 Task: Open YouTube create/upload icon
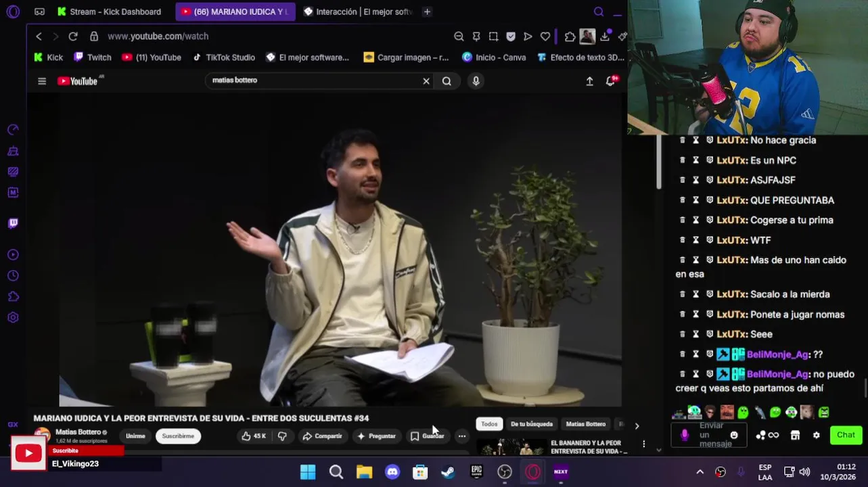coord(589,81)
